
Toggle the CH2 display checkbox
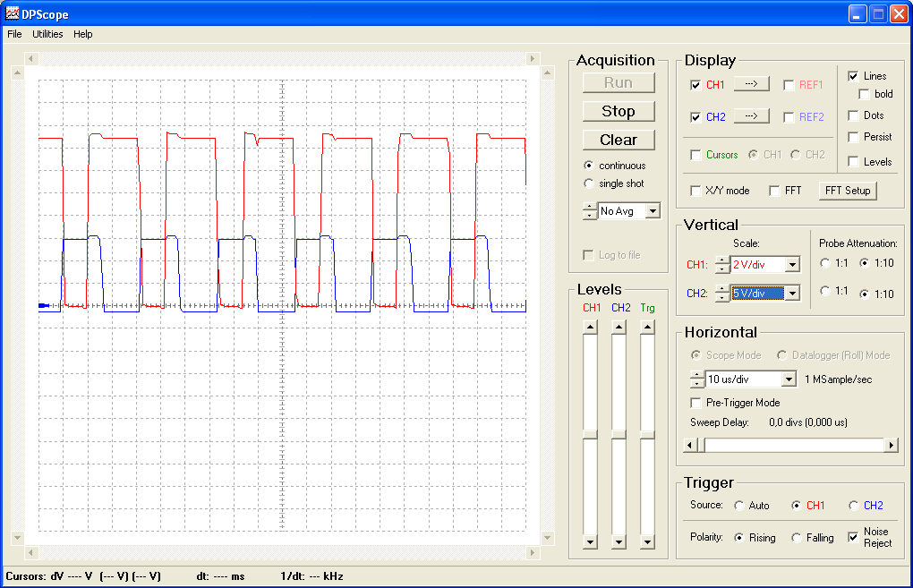[695, 117]
